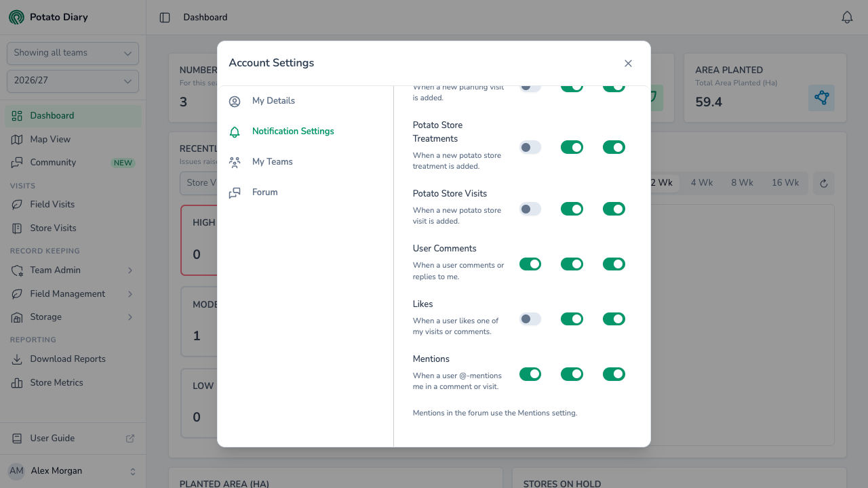Open the Alex Morgan user menu

tap(73, 471)
